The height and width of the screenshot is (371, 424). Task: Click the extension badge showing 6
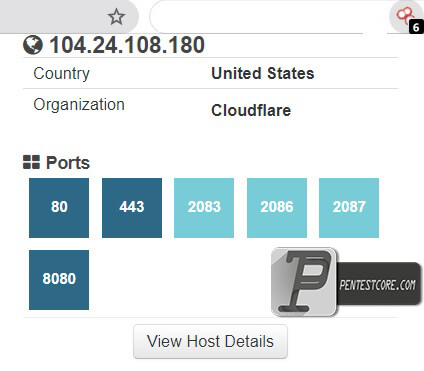(x=416, y=27)
